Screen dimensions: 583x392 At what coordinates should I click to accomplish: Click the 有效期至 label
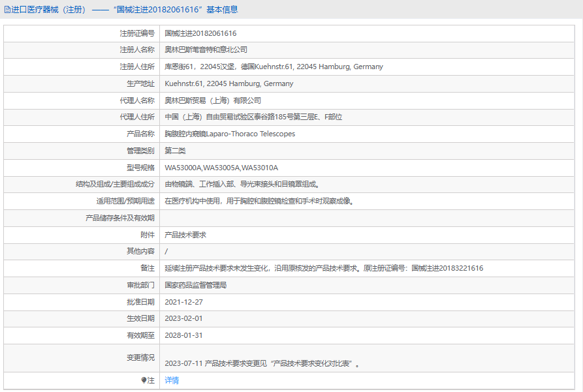[140, 335]
